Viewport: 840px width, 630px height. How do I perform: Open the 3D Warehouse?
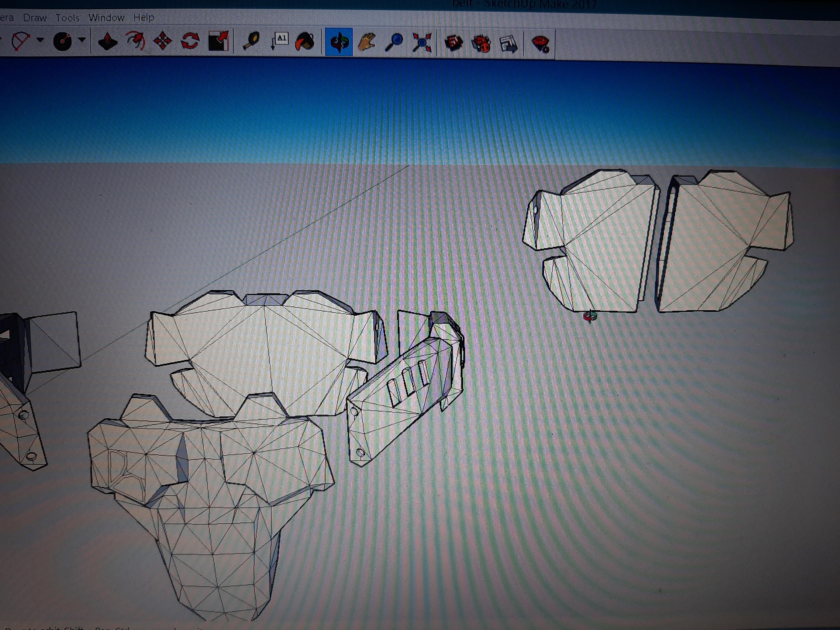coord(454,43)
